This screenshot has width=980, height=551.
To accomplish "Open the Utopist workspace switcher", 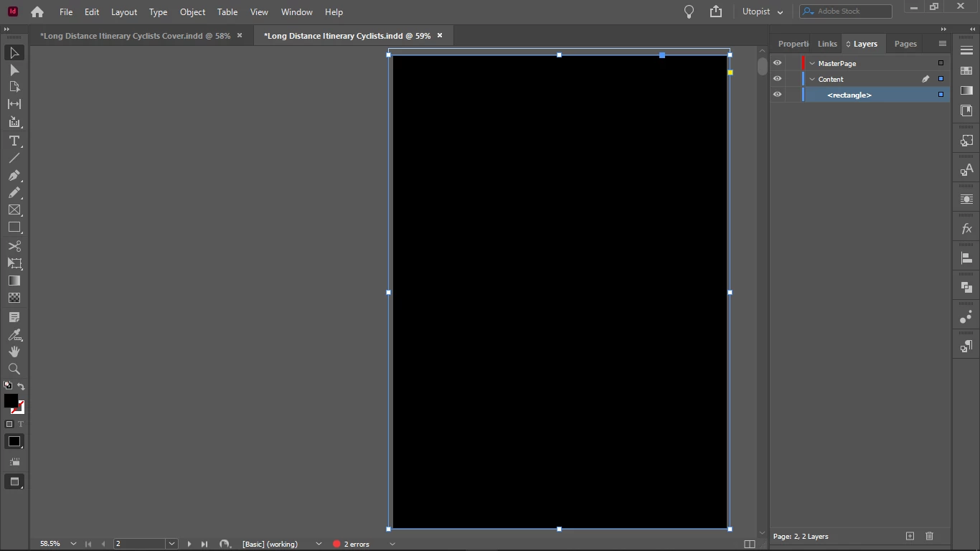I will pyautogui.click(x=763, y=11).
